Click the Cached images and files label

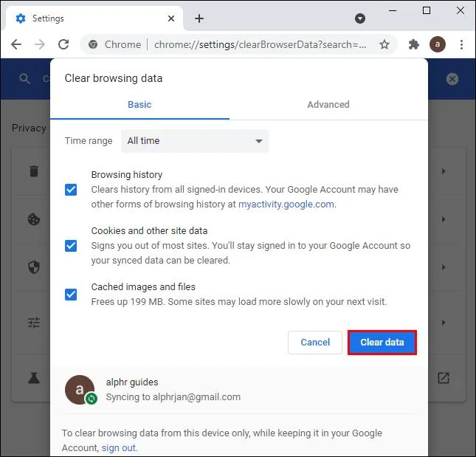[143, 287]
